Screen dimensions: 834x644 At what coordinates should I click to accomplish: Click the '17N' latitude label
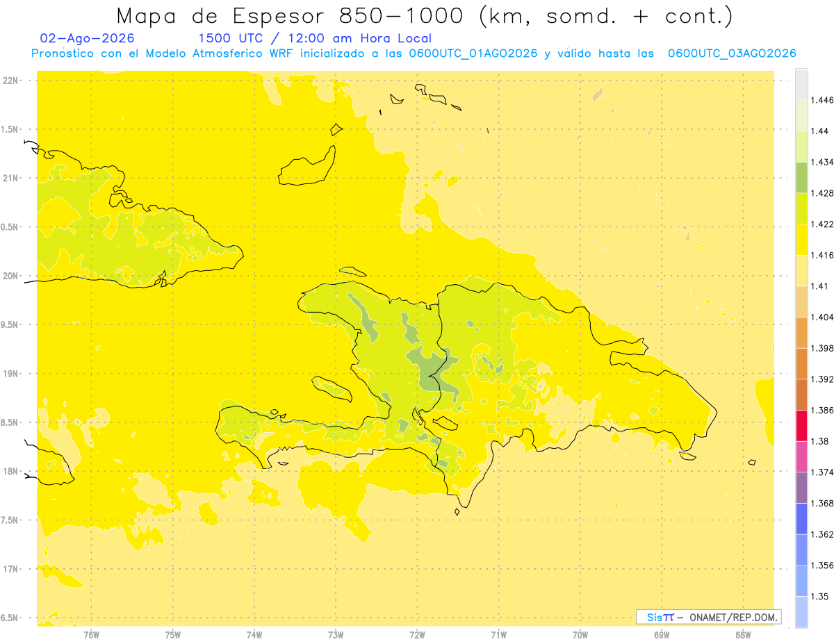pos(10,569)
